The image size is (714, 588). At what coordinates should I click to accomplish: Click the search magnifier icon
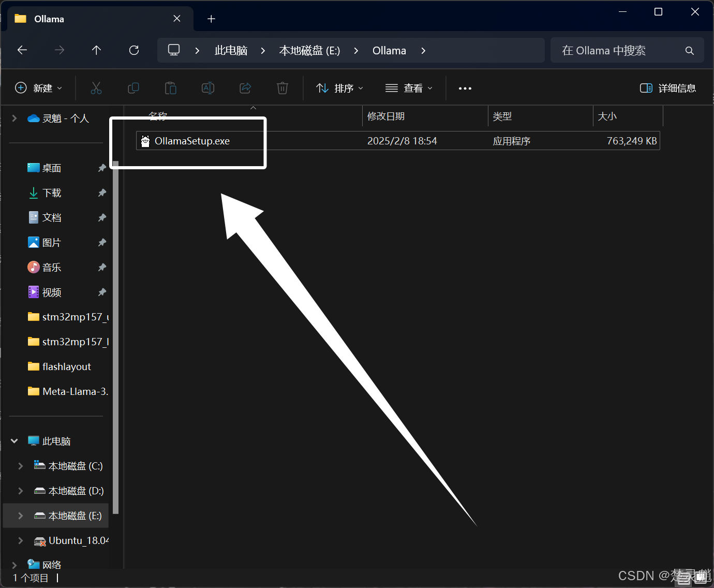coord(690,51)
